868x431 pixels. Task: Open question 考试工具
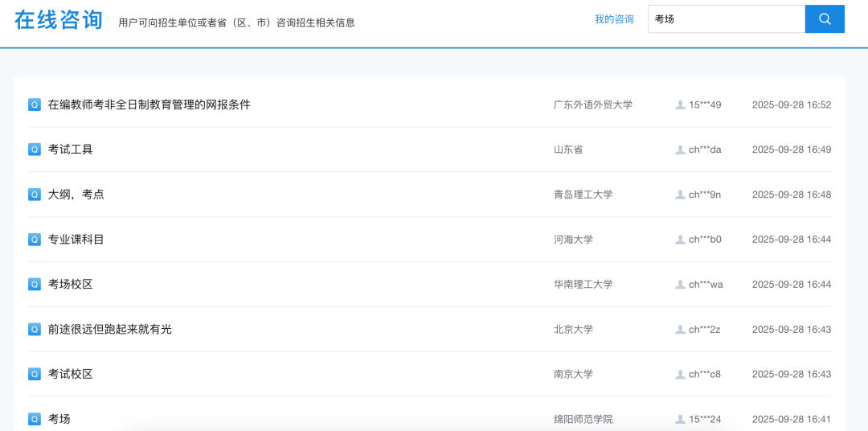point(70,149)
